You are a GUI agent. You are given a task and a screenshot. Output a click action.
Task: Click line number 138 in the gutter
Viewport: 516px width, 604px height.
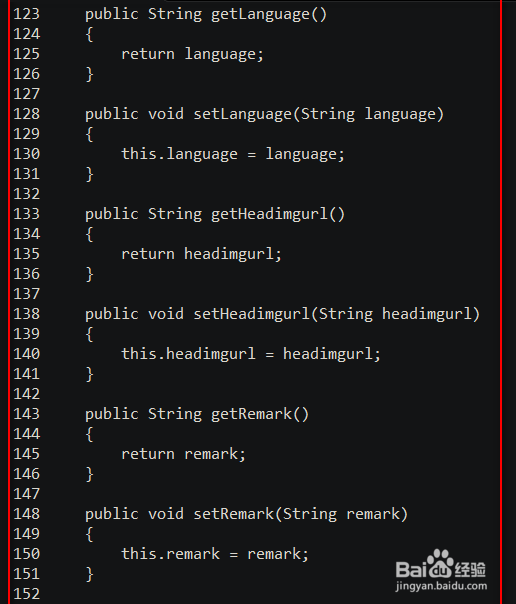(x=26, y=314)
